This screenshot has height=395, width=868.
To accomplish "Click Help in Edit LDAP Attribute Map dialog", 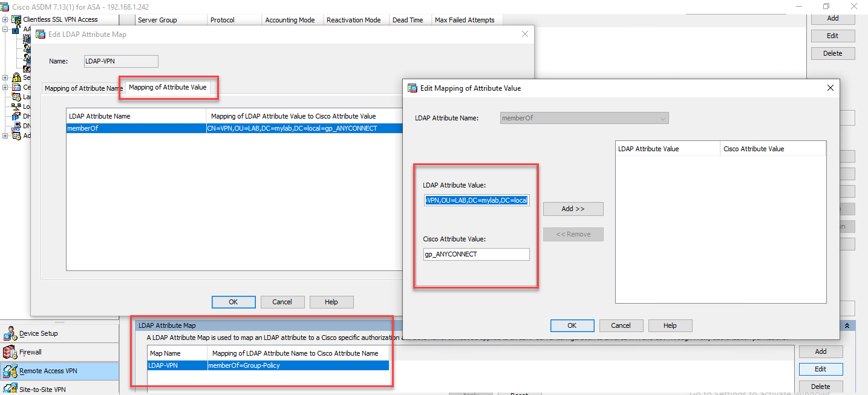I will (331, 302).
